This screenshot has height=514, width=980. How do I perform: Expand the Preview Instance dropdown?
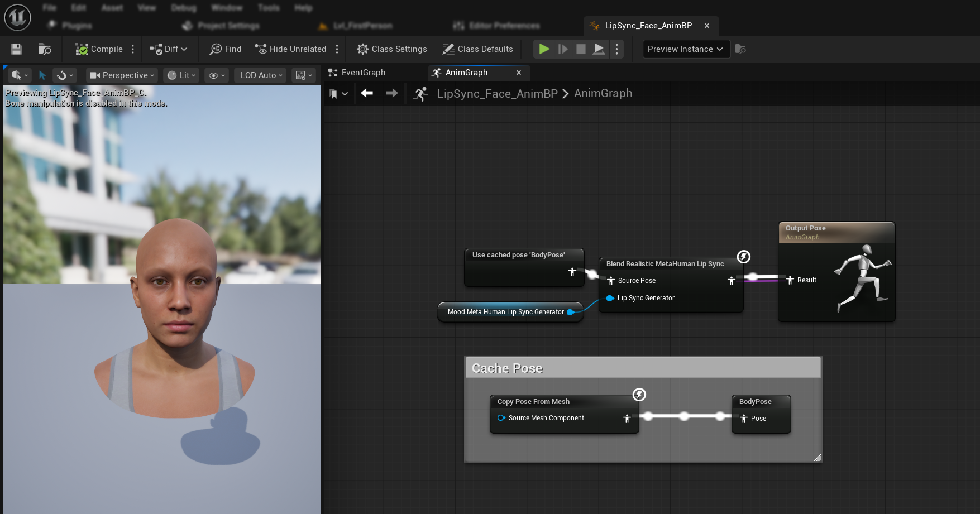(685, 49)
